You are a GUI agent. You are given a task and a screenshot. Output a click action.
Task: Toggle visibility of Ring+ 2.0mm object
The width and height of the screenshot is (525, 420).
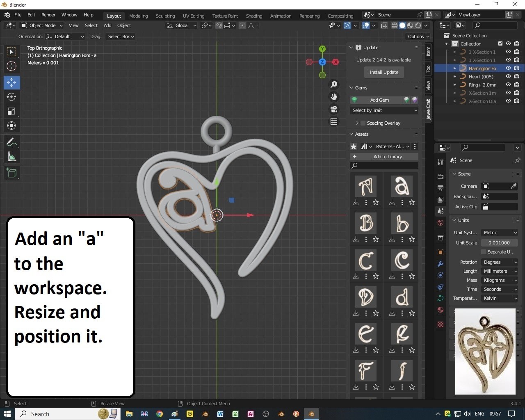click(x=508, y=84)
